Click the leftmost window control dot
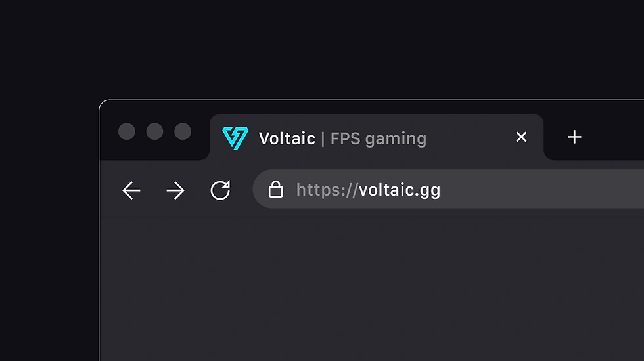This screenshot has width=644, height=361. (x=127, y=131)
